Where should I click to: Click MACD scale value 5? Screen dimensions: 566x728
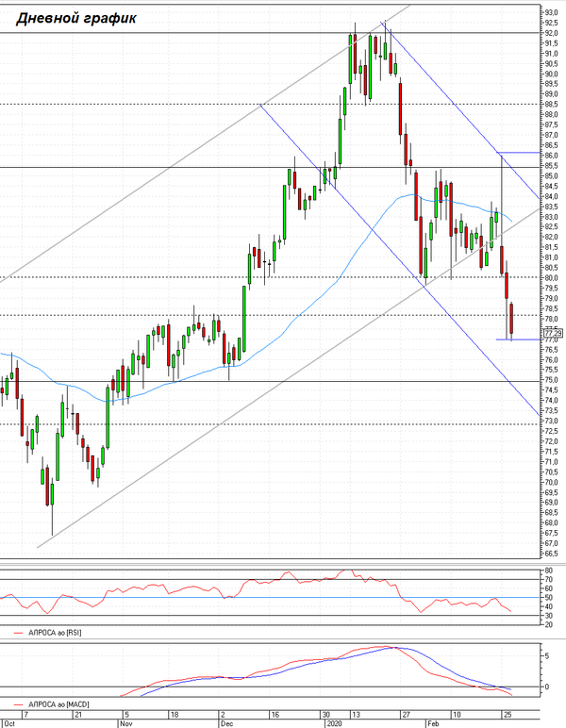[x=547, y=656]
